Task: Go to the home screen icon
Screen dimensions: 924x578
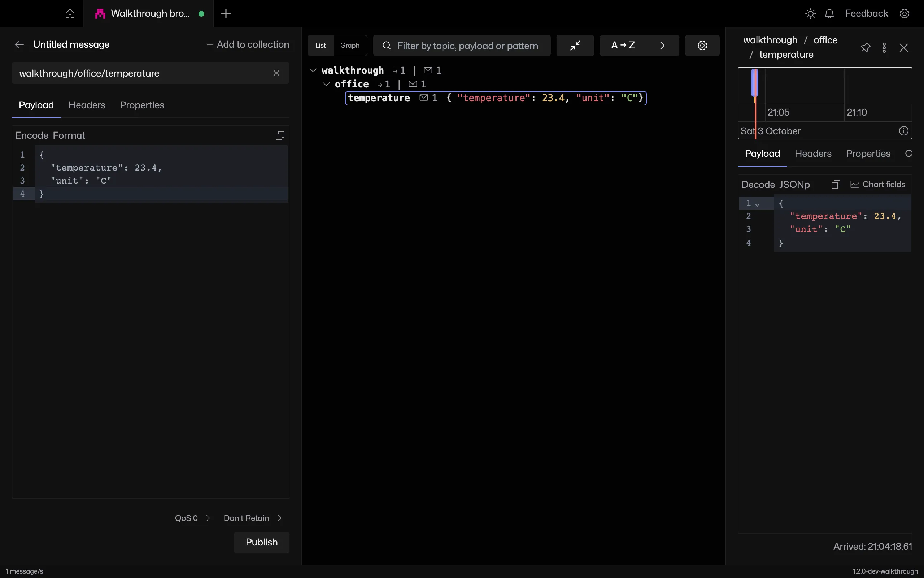Action: point(70,14)
